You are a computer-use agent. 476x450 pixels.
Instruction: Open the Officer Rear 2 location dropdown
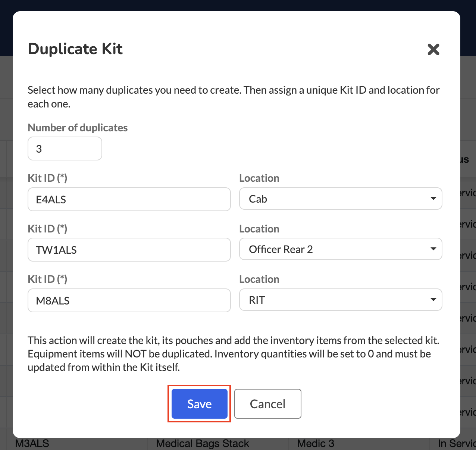tap(341, 249)
